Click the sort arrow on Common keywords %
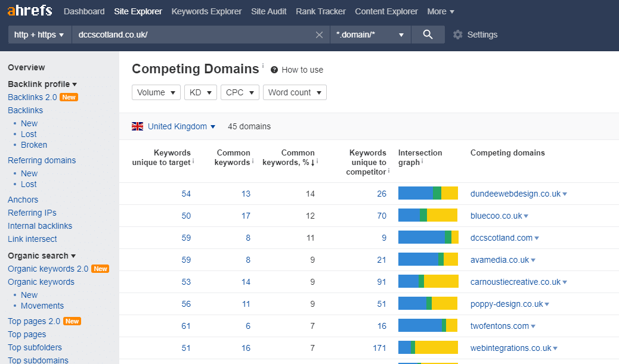 coord(312,163)
